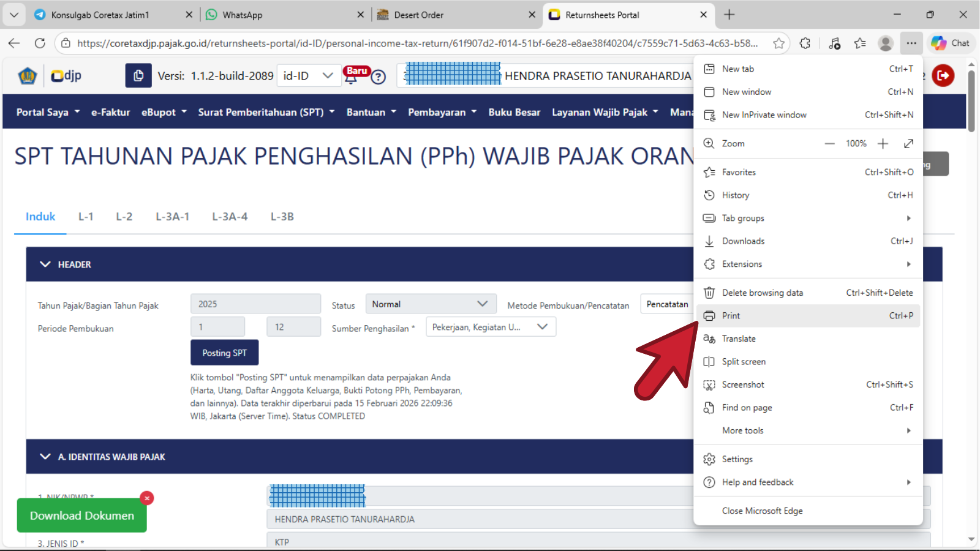Collapse the HEADER section
The height and width of the screenshot is (551, 980).
45,264
